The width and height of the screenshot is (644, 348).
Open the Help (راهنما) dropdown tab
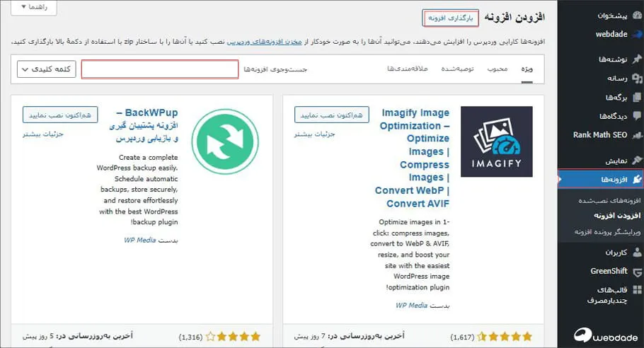pos(34,7)
